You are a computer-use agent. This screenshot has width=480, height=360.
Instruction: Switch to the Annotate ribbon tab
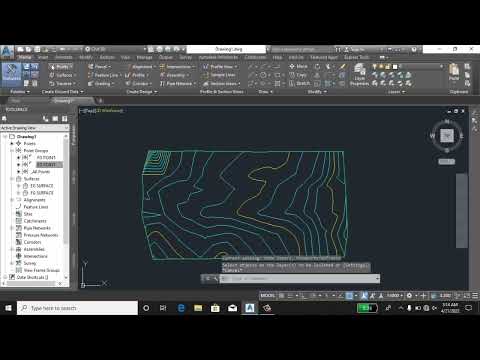coord(64,57)
